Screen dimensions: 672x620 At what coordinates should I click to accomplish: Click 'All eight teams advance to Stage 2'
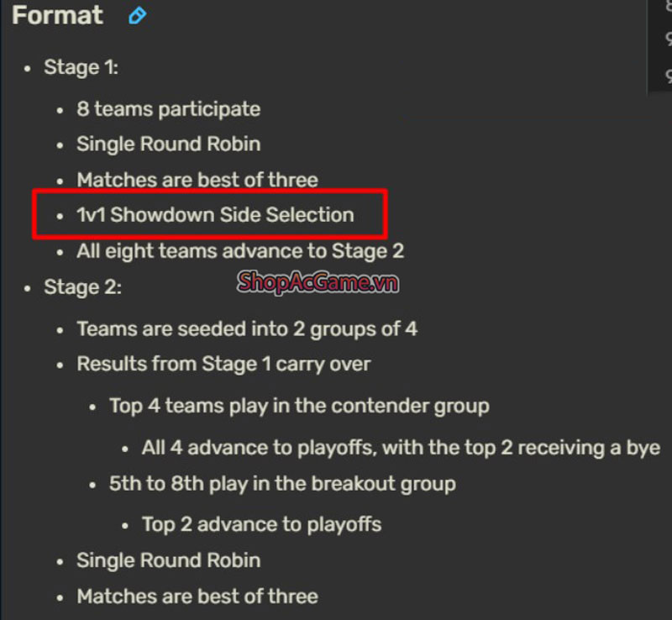coord(240,251)
